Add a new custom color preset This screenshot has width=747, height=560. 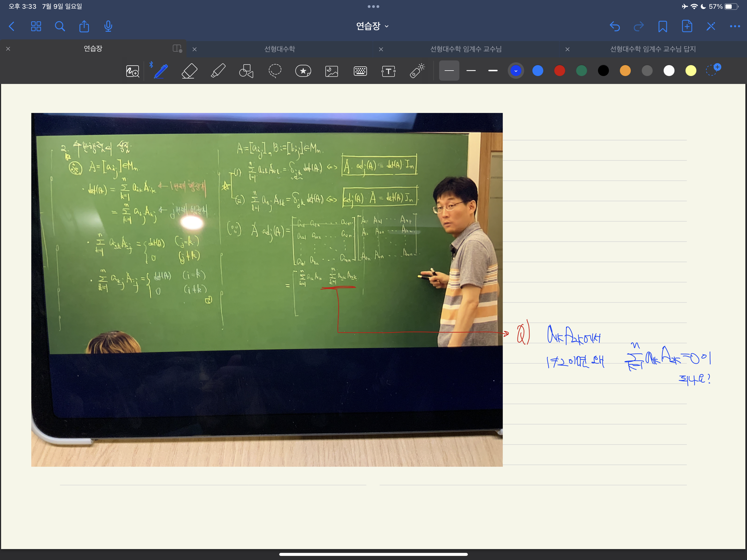pos(713,70)
